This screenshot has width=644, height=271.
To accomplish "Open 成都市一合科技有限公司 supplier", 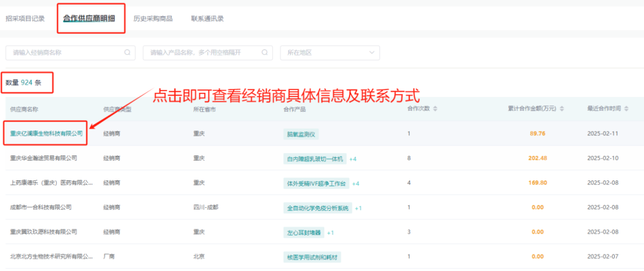I will pyautogui.click(x=41, y=207).
